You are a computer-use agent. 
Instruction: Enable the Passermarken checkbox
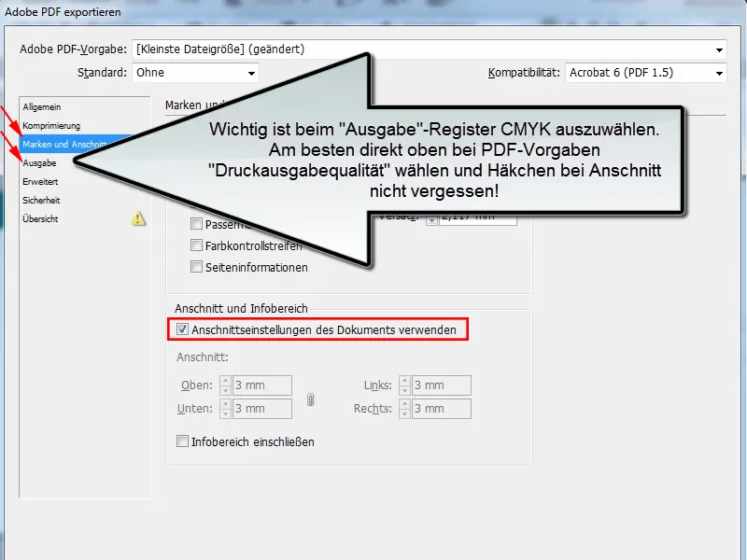tap(196, 223)
